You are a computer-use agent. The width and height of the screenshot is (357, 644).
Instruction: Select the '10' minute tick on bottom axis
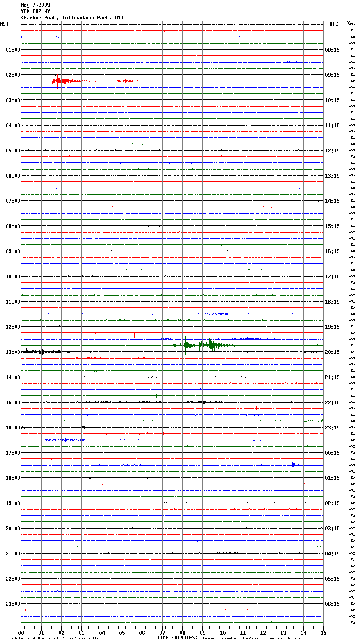[223, 633]
